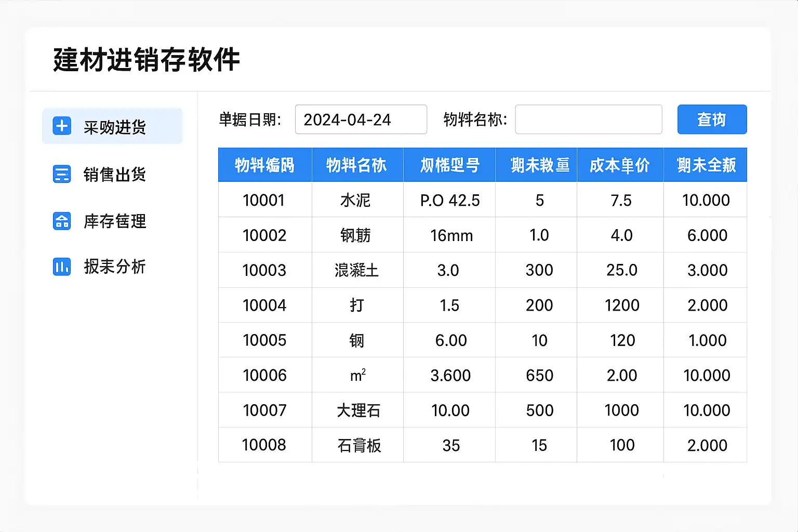Screen dimensions: 798x532
Task: Click the P.O 42.5 specification cell
Action: click(x=450, y=200)
